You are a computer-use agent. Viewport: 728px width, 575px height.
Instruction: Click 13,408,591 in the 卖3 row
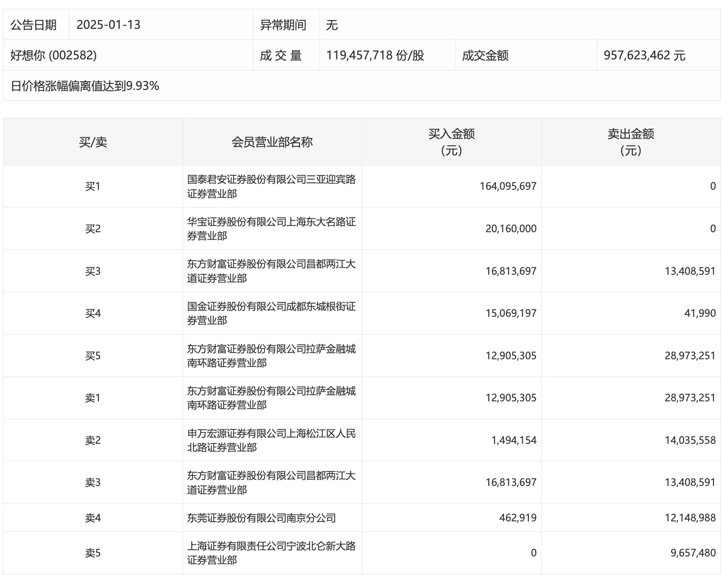[x=690, y=482]
